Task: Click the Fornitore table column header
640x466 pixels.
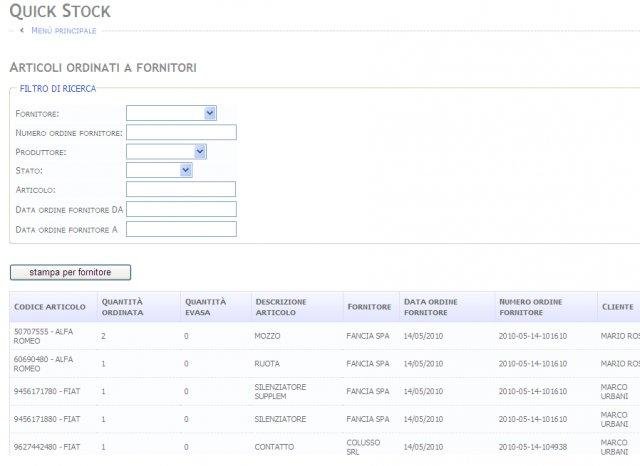Action: (369, 306)
